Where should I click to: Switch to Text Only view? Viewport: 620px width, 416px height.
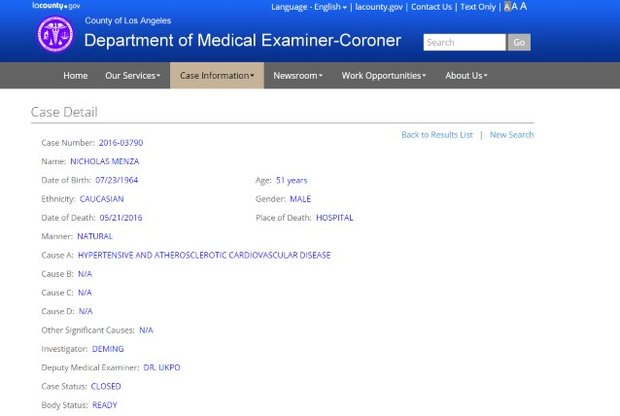[478, 7]
